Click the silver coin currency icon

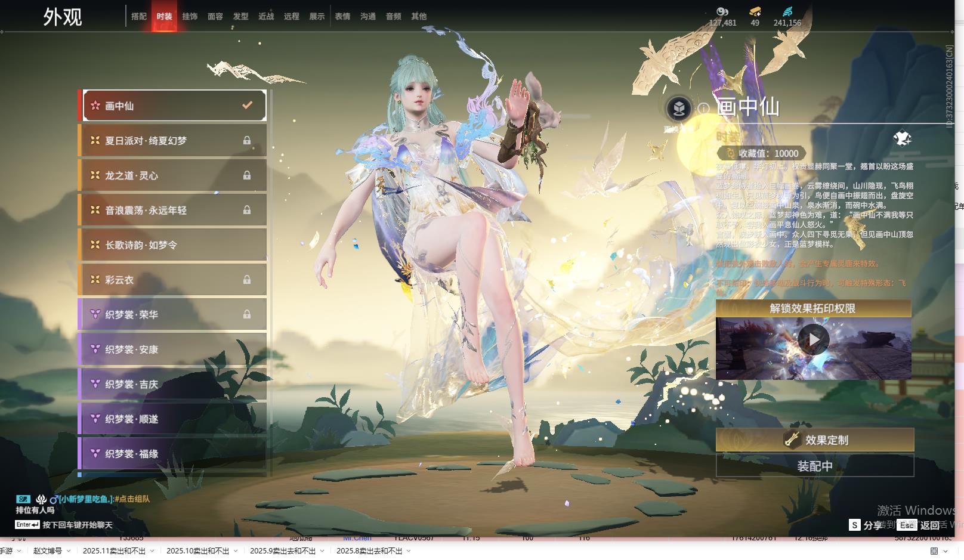click(722, 11)
